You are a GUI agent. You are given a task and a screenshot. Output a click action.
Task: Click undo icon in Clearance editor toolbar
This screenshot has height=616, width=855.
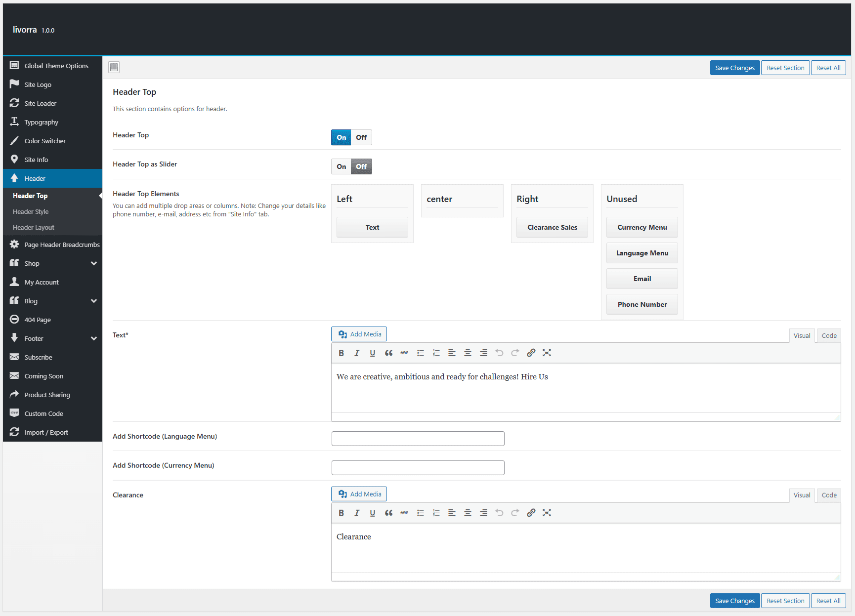(499, 513)
